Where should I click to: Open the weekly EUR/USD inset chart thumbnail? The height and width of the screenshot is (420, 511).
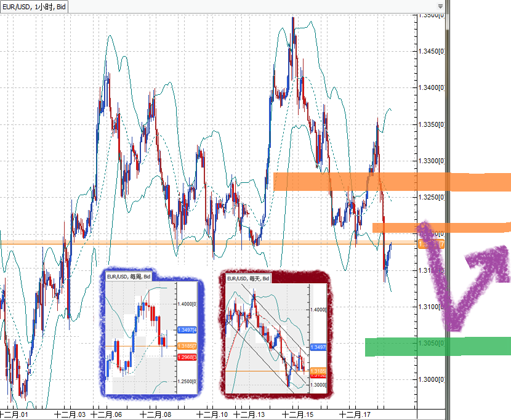152,333
